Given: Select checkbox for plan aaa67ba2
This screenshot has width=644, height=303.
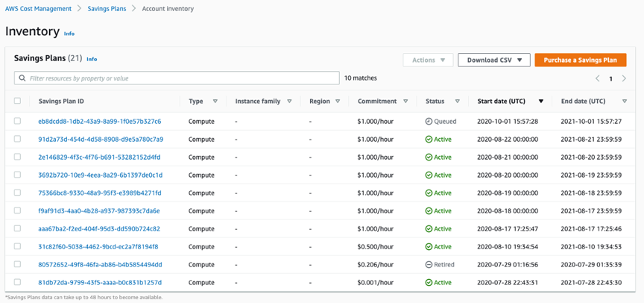Looking at the screenshot, I should 17,228.
